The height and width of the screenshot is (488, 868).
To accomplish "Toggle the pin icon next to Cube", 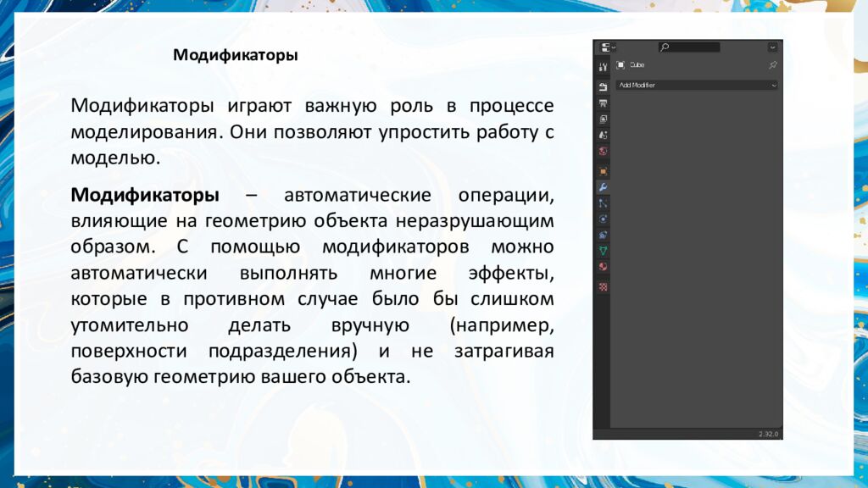I will [771, 65].
